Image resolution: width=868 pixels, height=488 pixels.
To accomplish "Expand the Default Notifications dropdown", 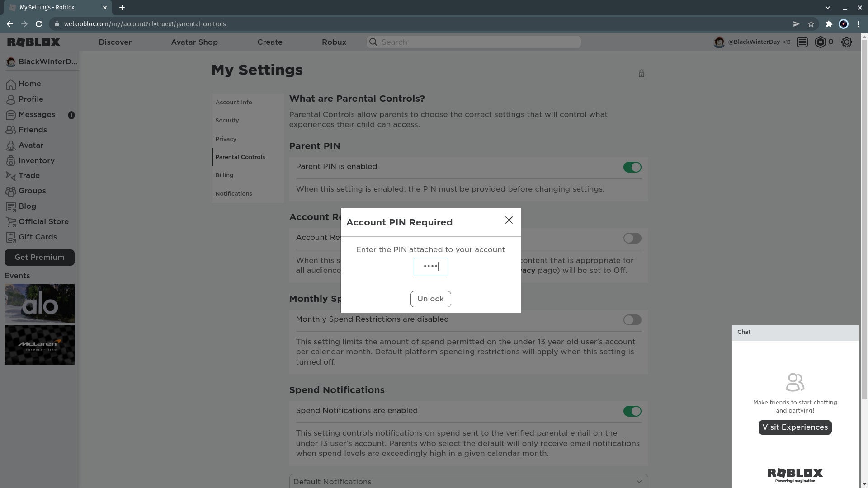I will 468,481.
